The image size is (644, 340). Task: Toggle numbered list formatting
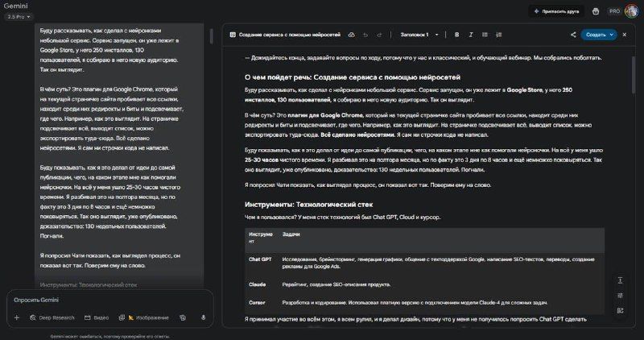[x=498, y=35]
